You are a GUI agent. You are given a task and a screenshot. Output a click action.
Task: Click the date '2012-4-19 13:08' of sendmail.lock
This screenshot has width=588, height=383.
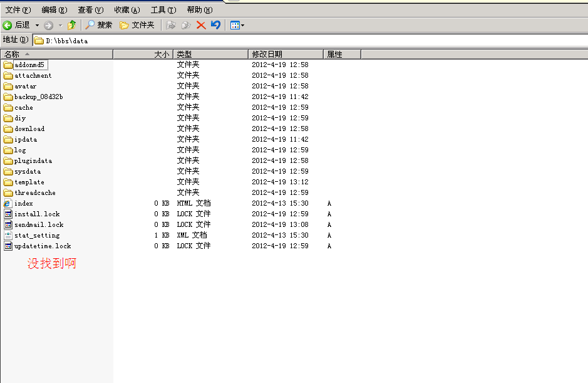coord(280,224)
